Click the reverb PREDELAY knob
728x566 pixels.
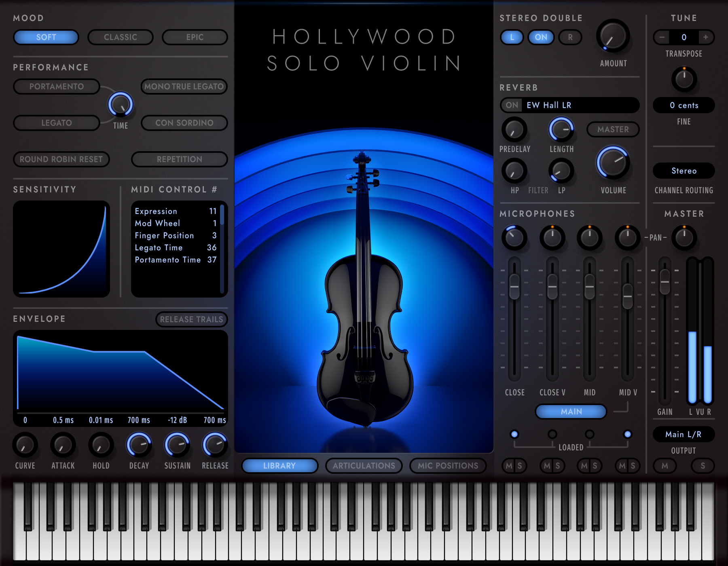514,130
